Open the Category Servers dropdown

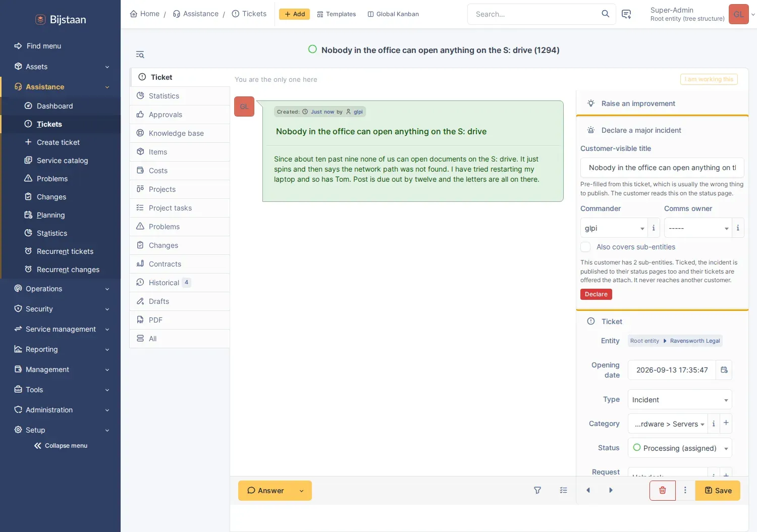point(668,423)
